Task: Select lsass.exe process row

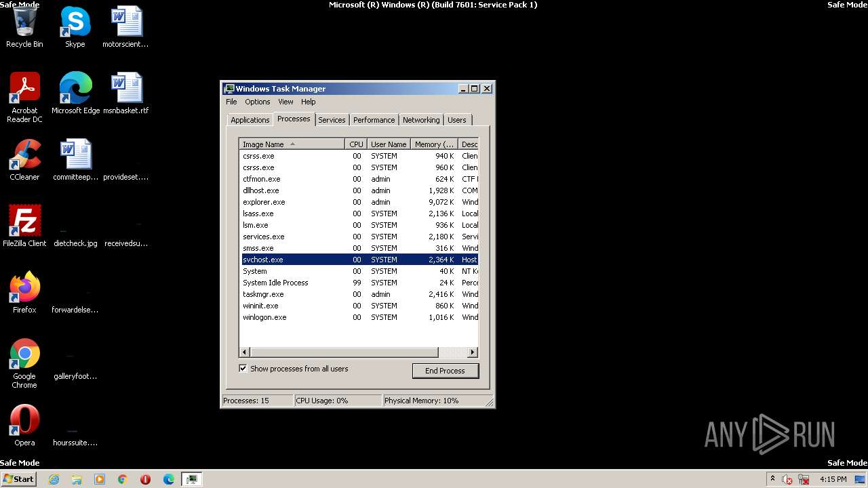Action: click(x=359, y=213)
